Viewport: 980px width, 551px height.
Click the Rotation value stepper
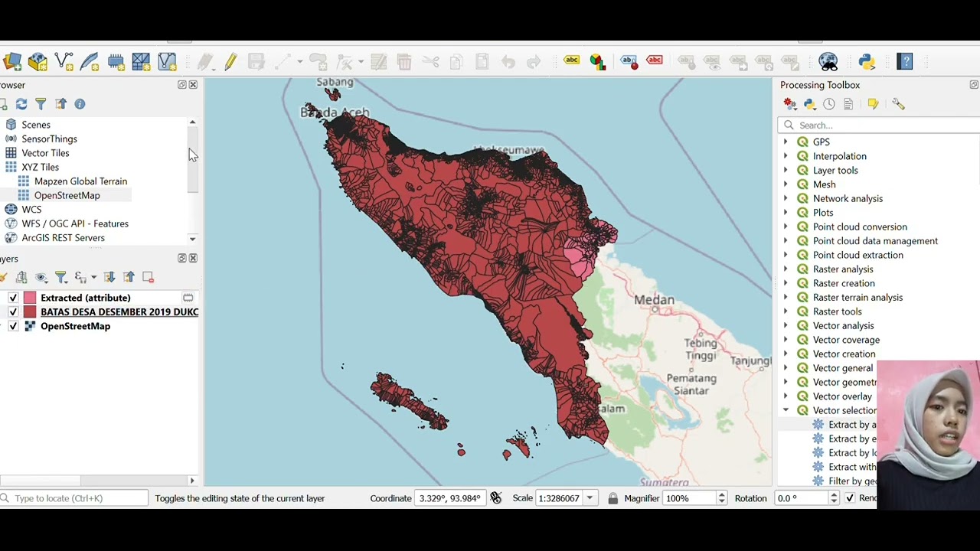[834, 498]
